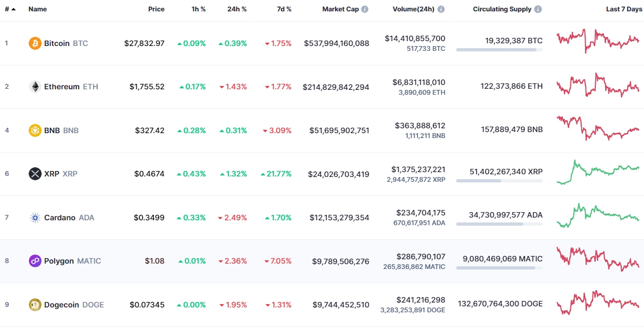Screen dimensions: 644x328
Task: Click Bitcoin's market cap $537,994,160,088
Action: coord(337,43)
